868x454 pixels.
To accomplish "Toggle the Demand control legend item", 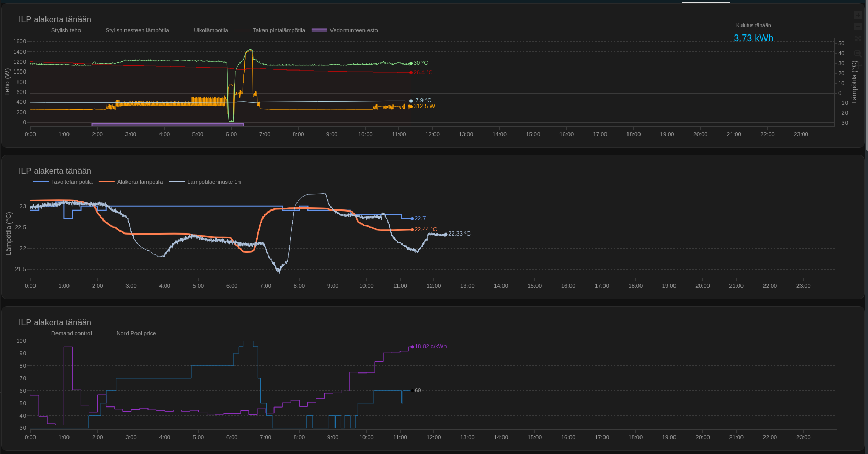I will pyautogui.click(x=71, y=333).
